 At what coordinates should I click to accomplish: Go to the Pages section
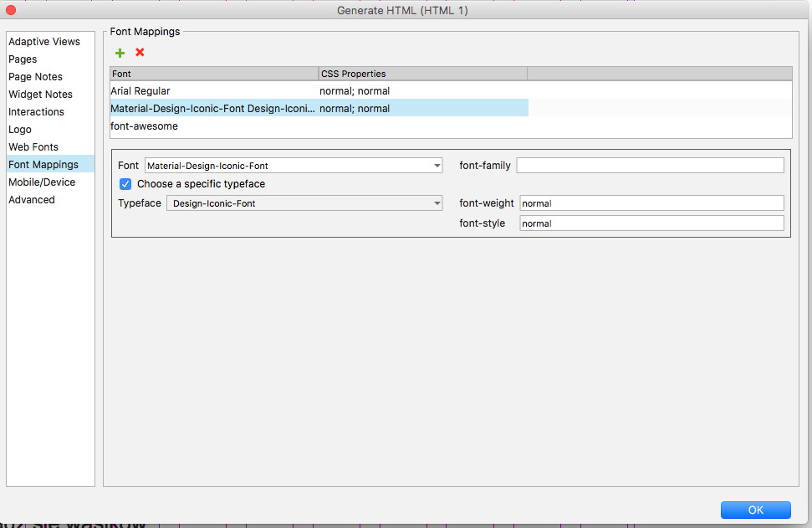point(23,59)
